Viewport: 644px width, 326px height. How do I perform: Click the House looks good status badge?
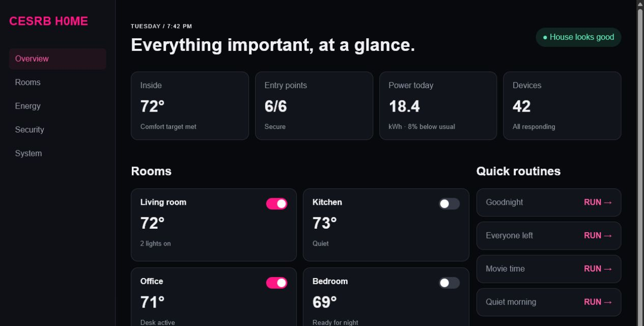tap(578, 37)
